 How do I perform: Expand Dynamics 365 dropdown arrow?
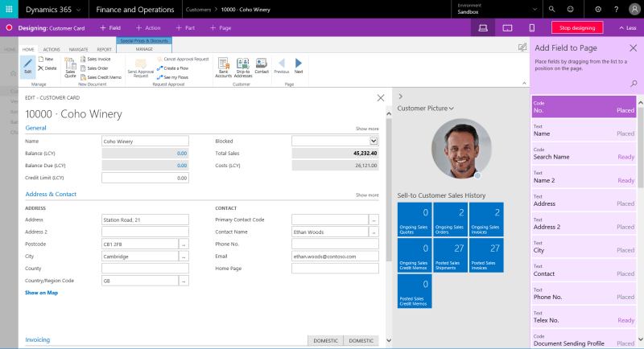pyautogui.click(x=78, y=10)
